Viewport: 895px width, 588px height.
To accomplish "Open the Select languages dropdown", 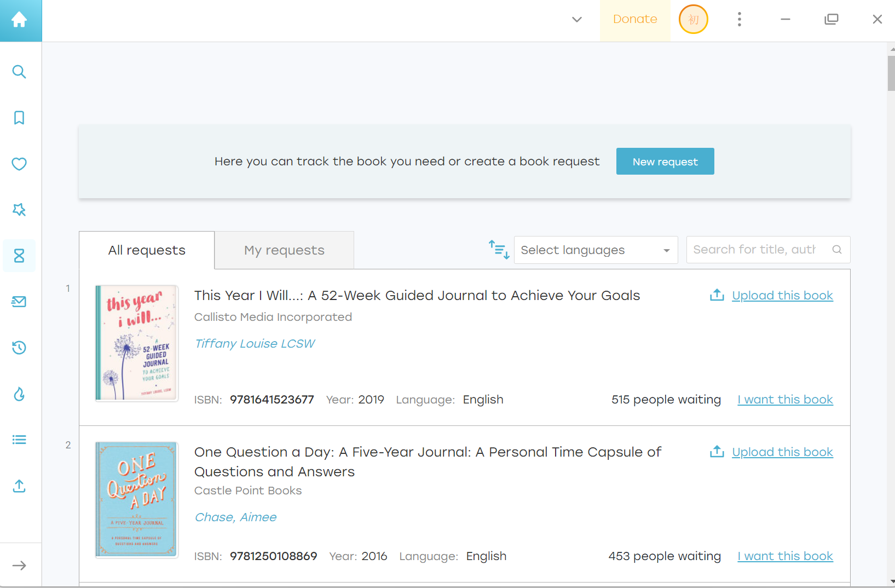I will tap(596, 250).
